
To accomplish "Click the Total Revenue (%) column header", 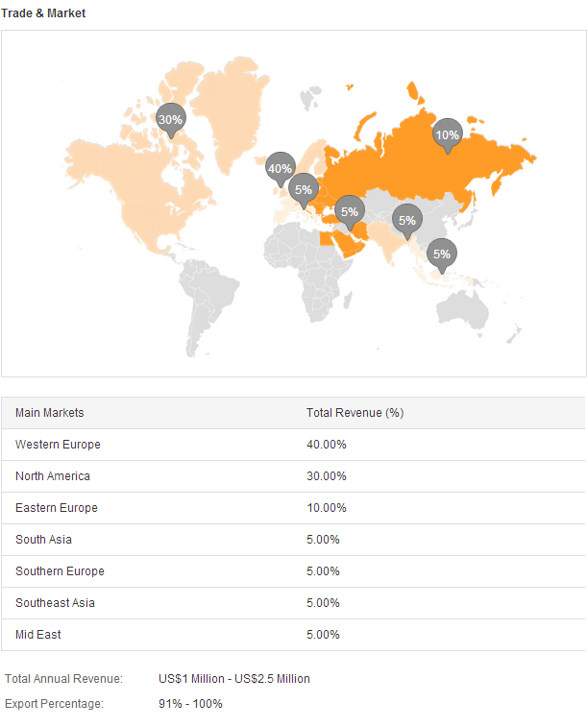I will (x=355, y=413).
